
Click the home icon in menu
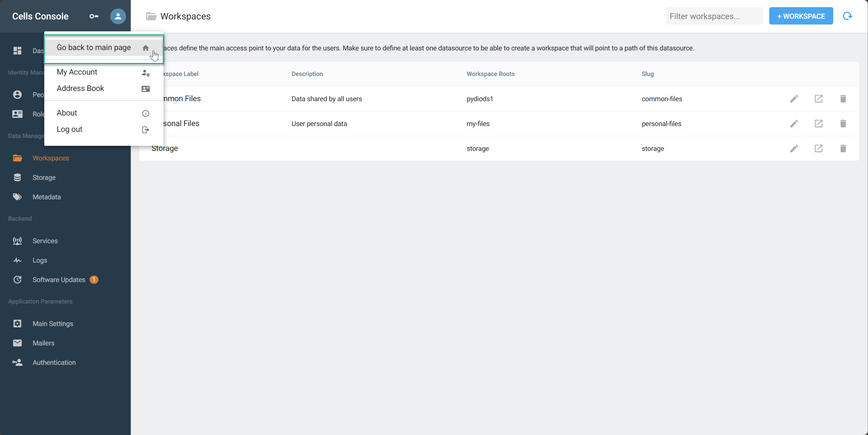[146, 48]
